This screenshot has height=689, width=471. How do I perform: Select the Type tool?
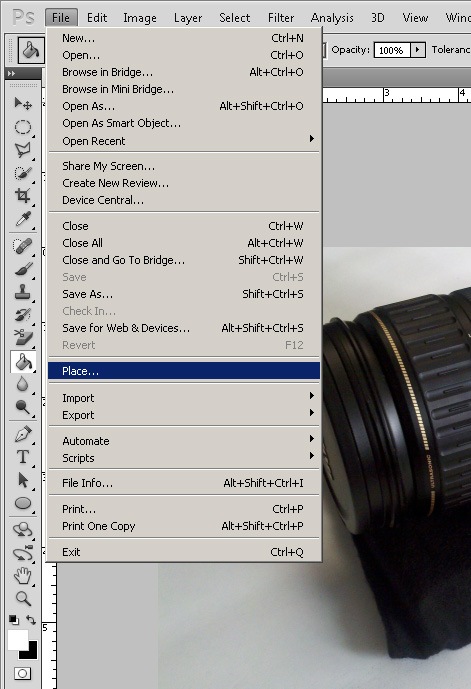pos(23,457)
